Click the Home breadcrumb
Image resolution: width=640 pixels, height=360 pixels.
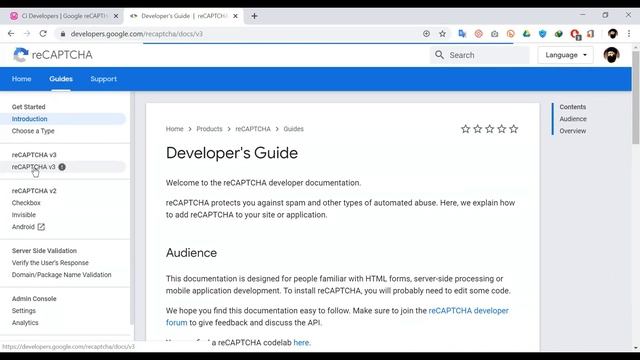[x=175, y=129]
